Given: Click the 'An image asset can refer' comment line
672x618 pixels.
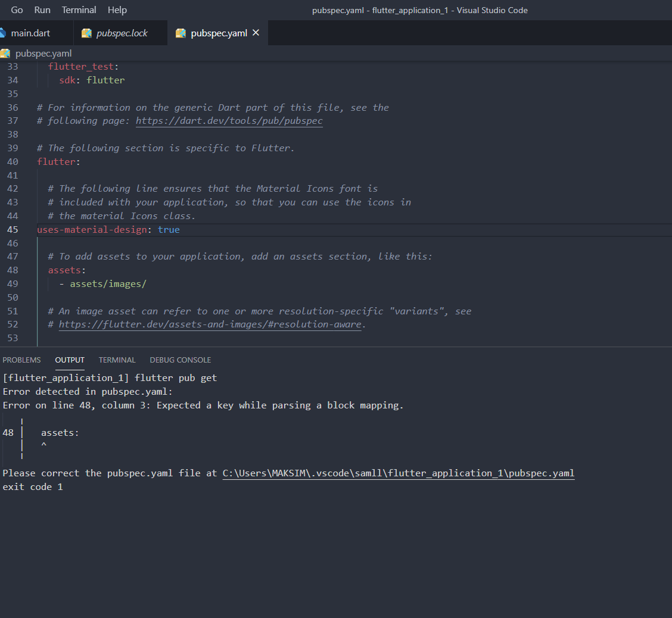Looking at the screenshot, I should click(x=260, y=311).
